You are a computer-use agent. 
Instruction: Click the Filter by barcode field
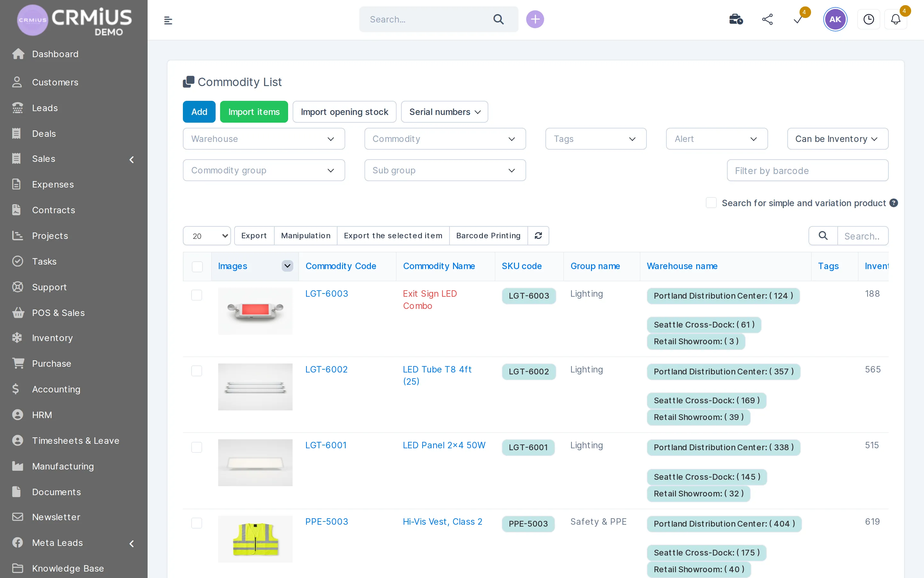807,171
